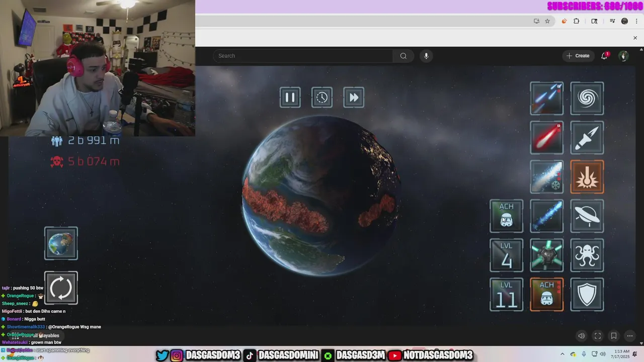Open the YouTube account avatar menu

(623, 56)
